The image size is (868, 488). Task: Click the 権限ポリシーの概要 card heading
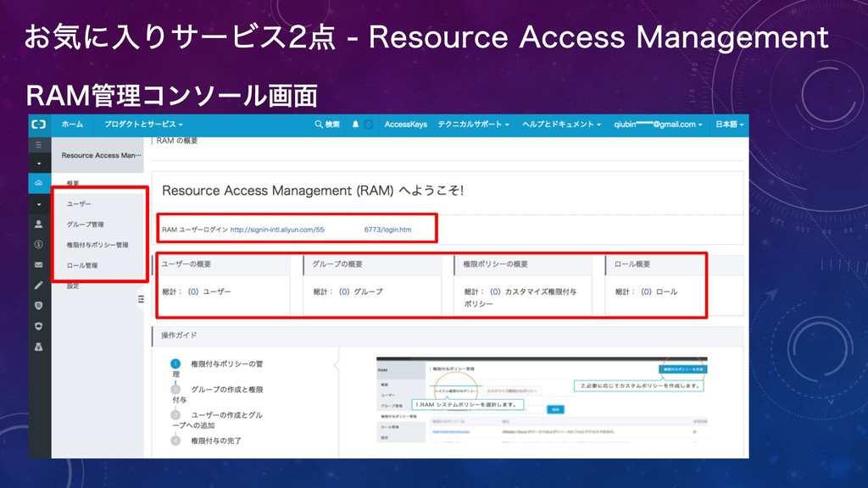point(495,264)
